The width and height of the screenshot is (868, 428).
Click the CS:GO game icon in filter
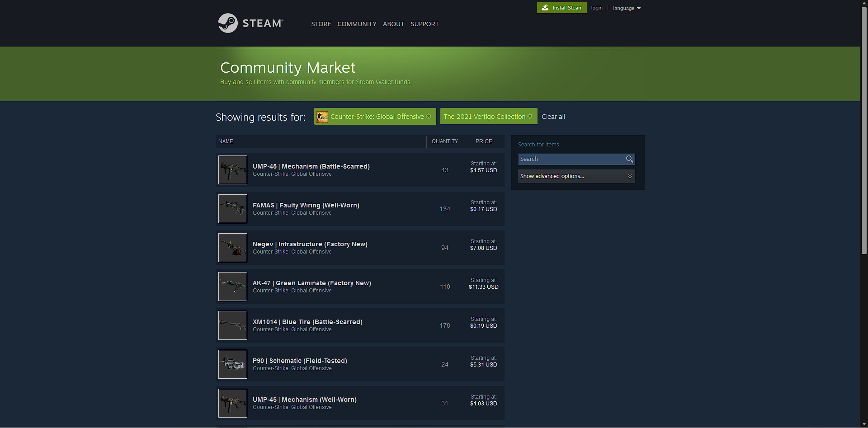[322, 117]
